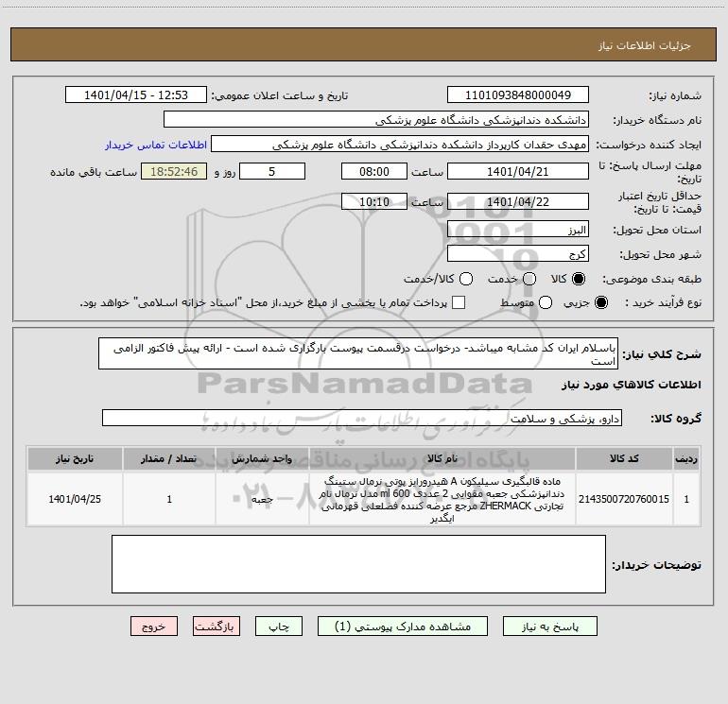Click the نام دستگاه خریدار field

click(x=376, y=120)
